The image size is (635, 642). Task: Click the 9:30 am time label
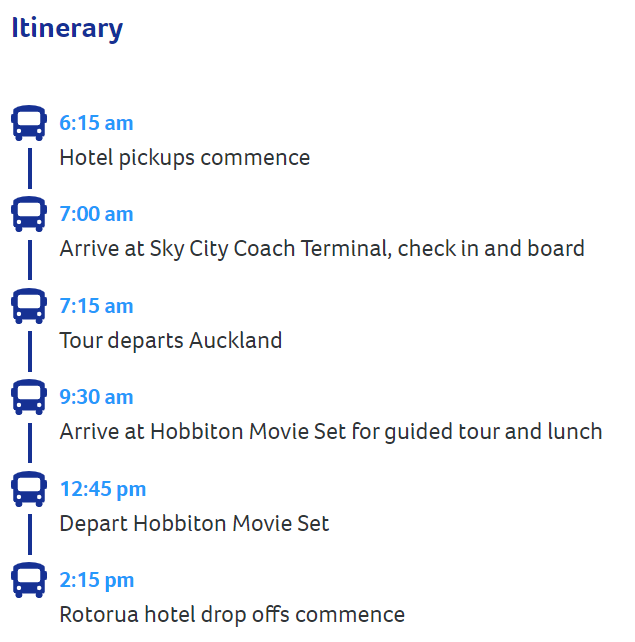(96, 397)
